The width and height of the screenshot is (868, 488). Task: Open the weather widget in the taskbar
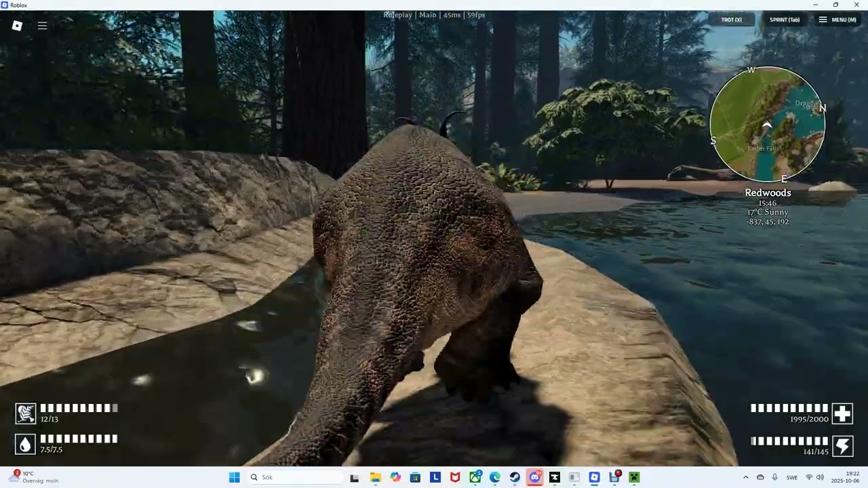(x=35, y=477)
